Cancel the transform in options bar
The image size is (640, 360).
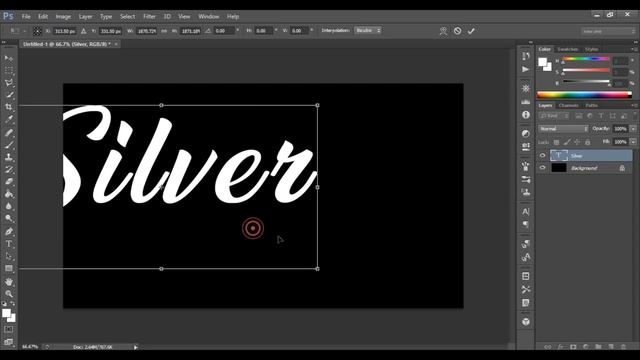point(458,31)
